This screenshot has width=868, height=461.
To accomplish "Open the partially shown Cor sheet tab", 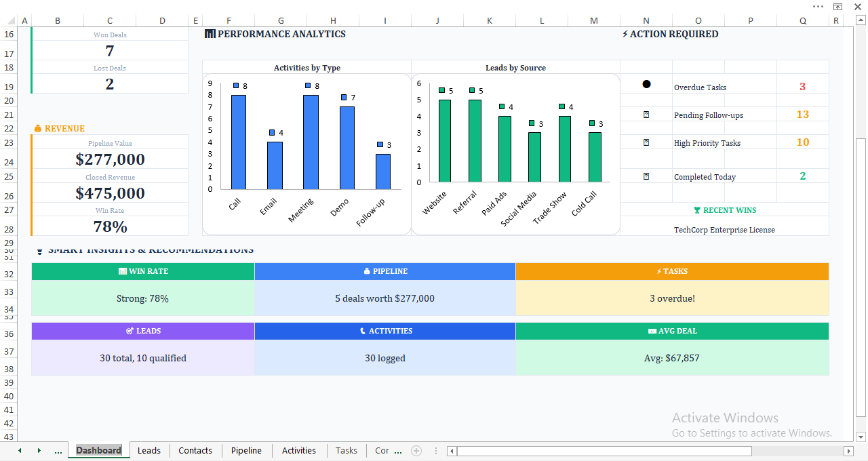I will (382, 451).
